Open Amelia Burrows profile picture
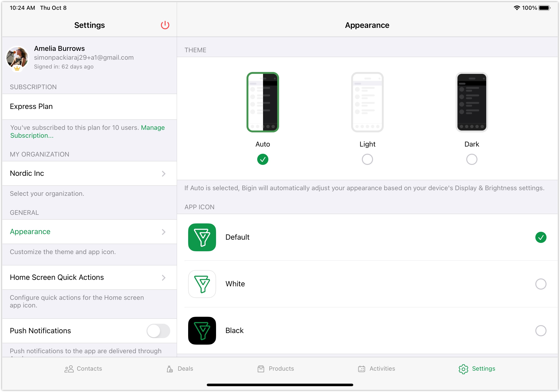The image size is (560, 392). [x=17, y=58]
